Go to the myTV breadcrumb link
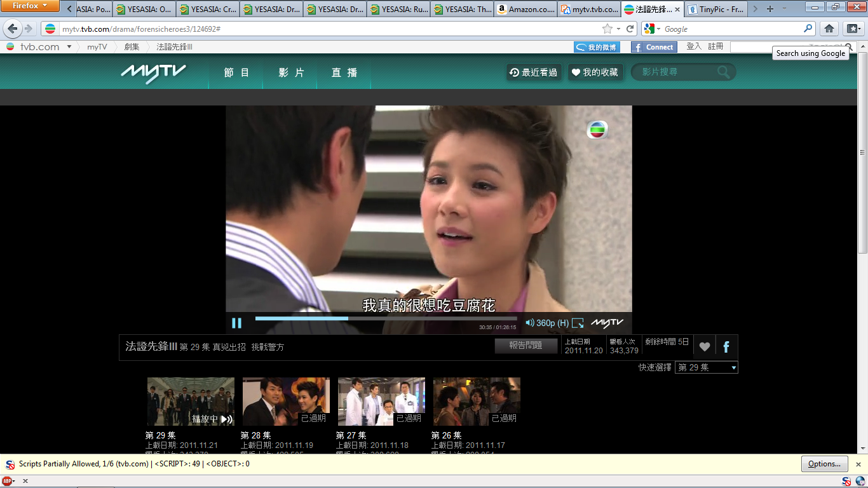Image resolution: width=868 pixels, height=488 pixels. 97,47
